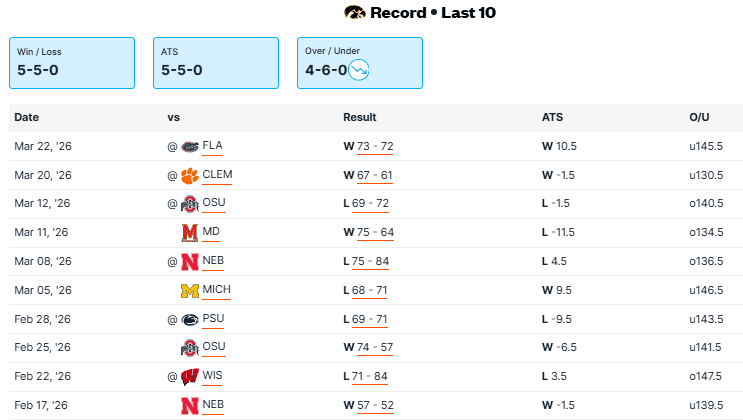Click the Iowa Hawkeyes logo in the header
This screenshot has height=420, width=743.
click(355, 13)
